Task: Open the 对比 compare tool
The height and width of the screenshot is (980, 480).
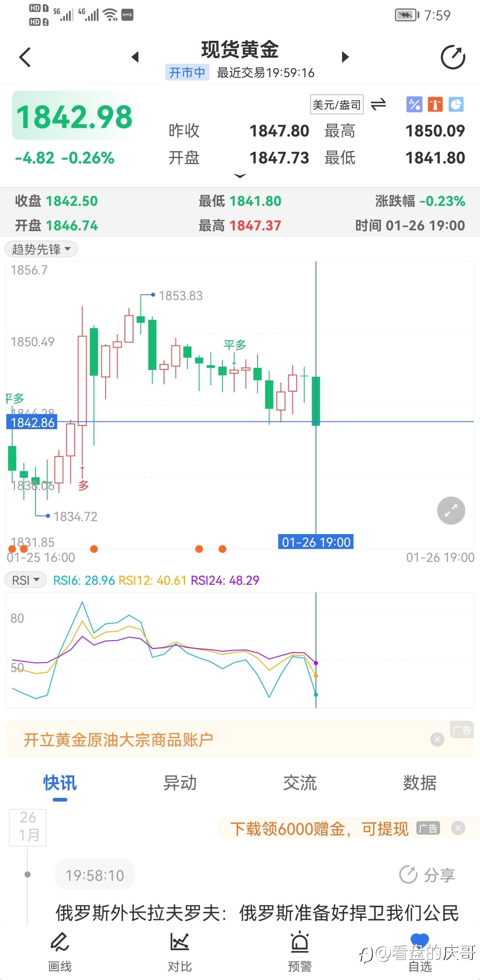Action: coord(180,951)
